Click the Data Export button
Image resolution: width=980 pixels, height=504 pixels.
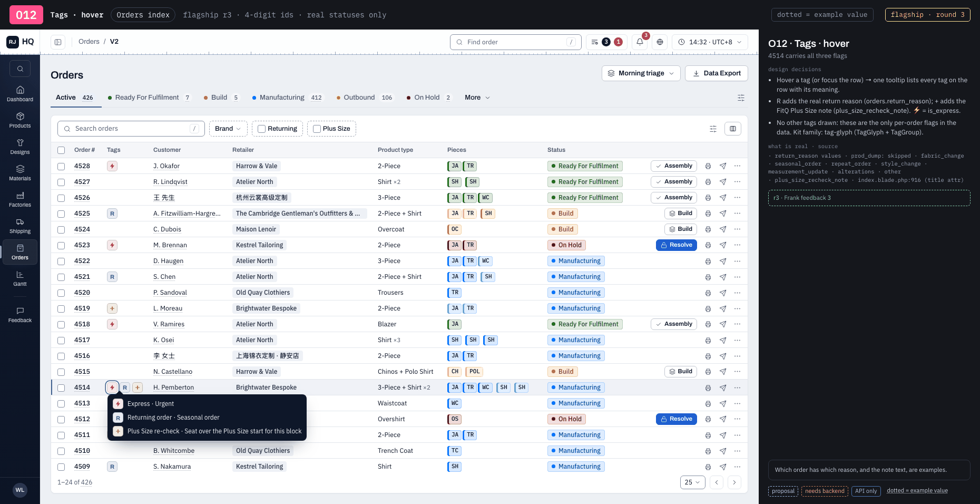click(x=717, y=73)
